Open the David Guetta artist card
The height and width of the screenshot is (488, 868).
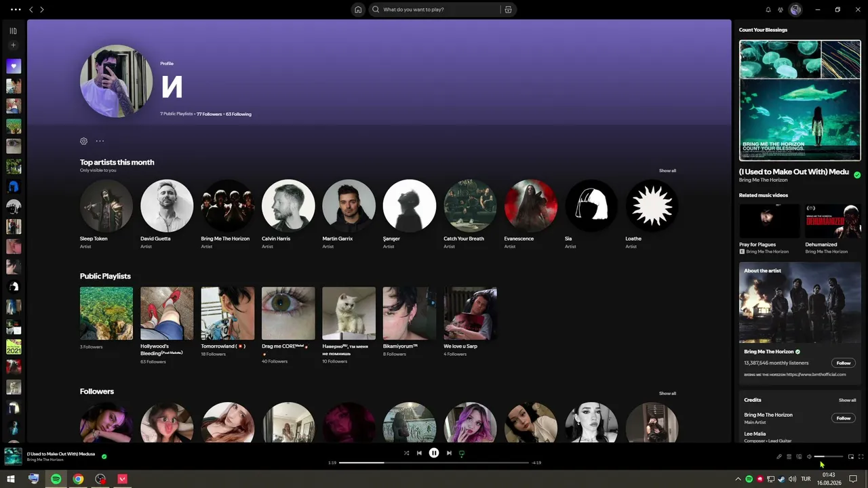tap(167, 214)
